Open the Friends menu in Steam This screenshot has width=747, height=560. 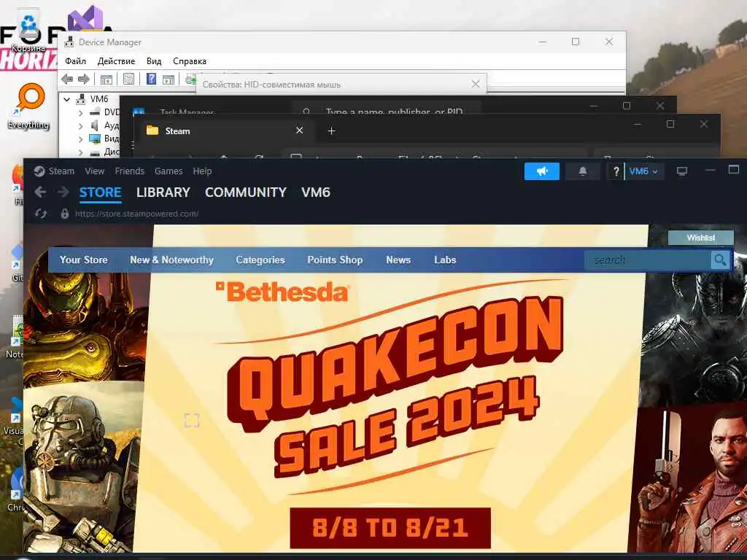130,171
